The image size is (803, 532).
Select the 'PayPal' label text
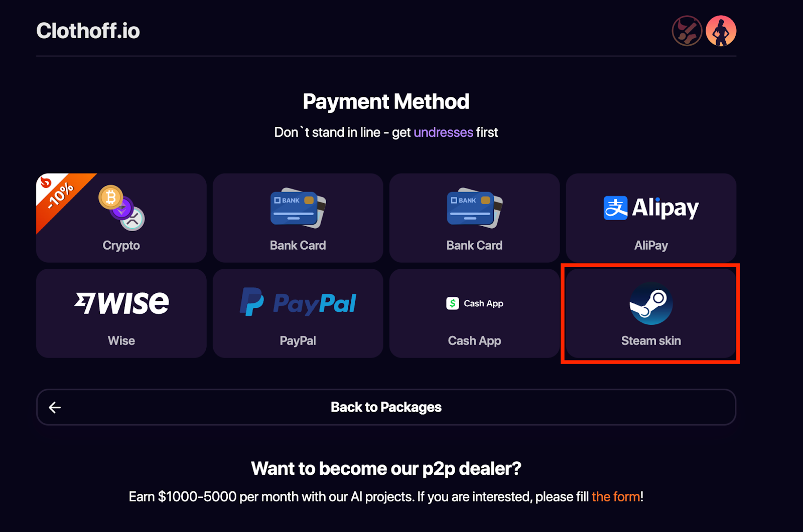(298, 341)
